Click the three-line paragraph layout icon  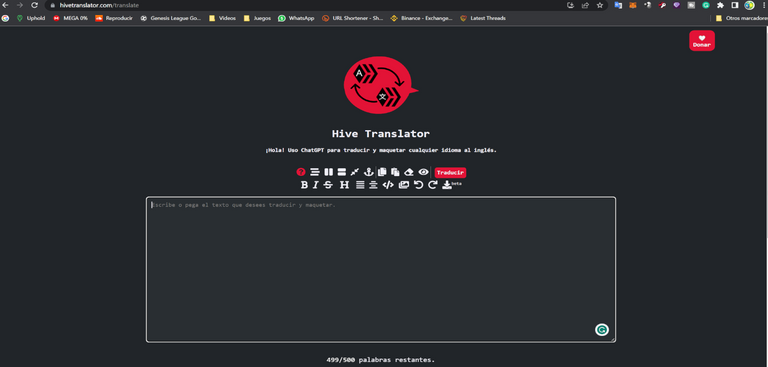314,172
